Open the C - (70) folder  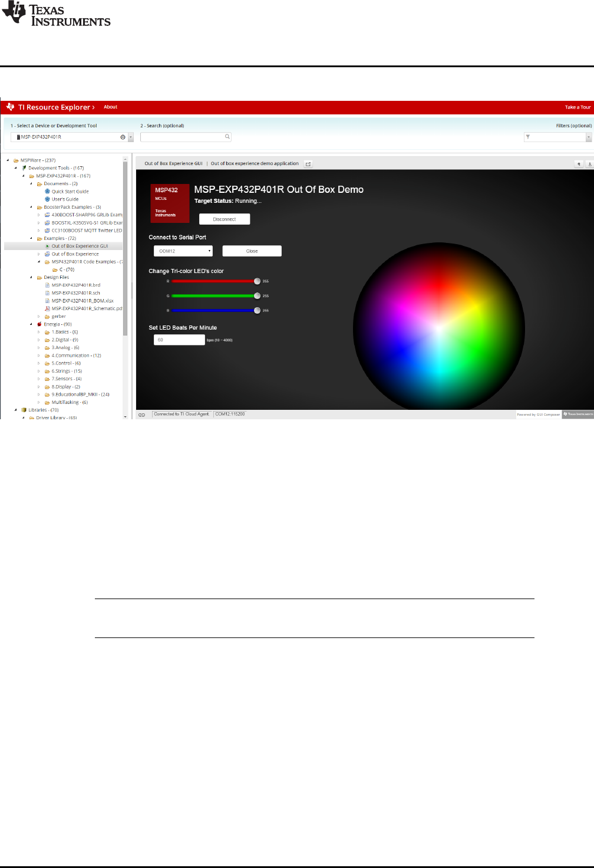[67, 269]
